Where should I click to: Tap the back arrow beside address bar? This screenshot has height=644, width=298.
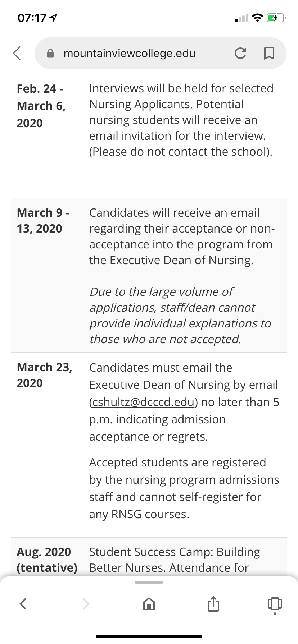click(17, 53)
